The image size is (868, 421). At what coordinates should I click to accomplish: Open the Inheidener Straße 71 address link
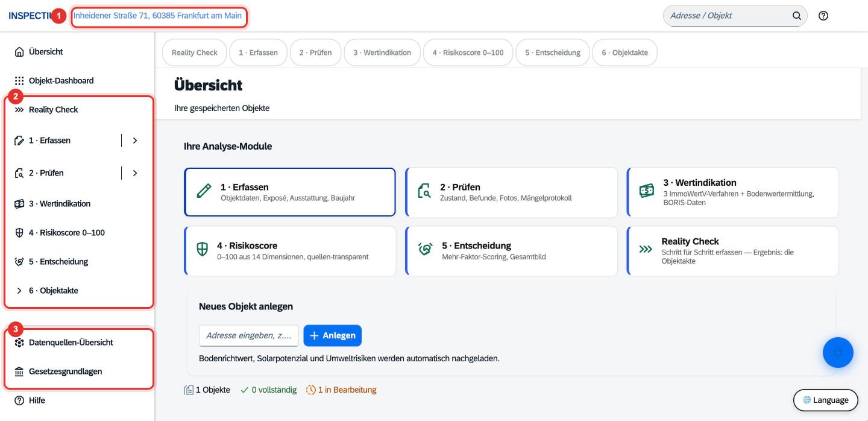158,16
